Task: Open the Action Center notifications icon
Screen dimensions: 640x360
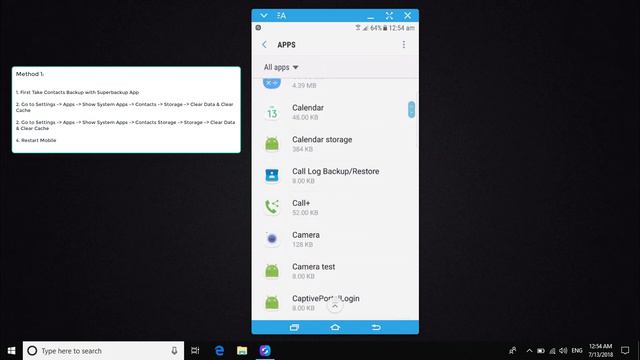Action: (x=625, y=351)
